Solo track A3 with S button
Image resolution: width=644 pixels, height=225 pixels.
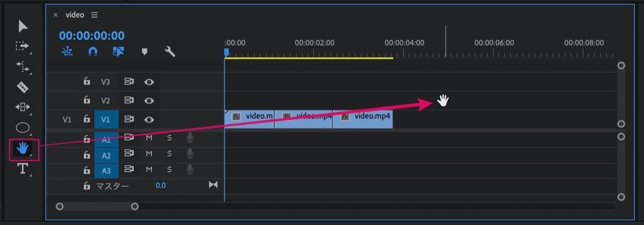point(169,169)
